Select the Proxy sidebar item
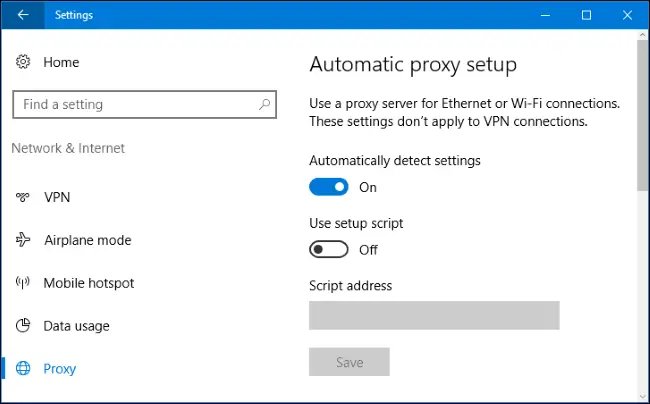650x404 pixels. (x=59, y=369)
